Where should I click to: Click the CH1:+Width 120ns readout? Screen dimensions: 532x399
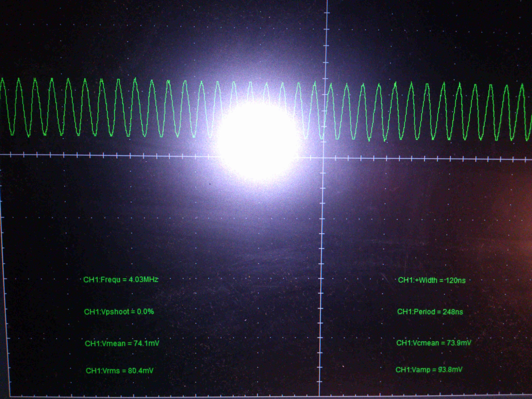click(x=432, y=280)
